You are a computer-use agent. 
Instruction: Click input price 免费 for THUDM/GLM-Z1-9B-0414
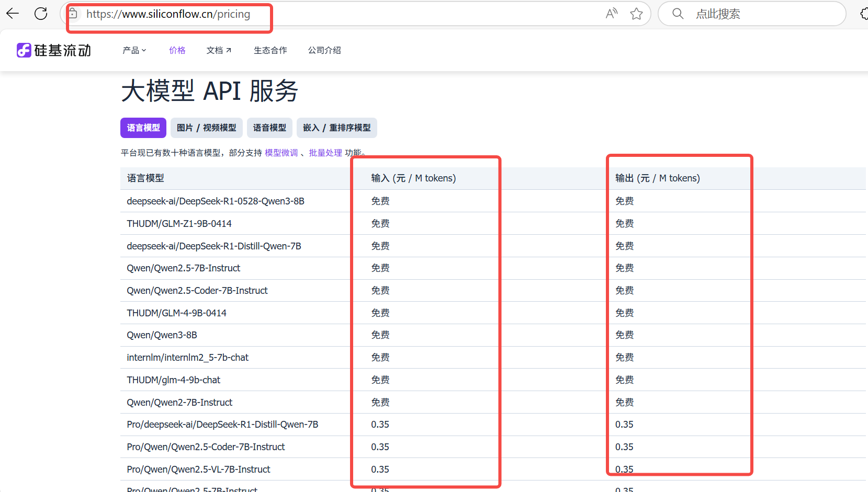(x=380, y=224)
